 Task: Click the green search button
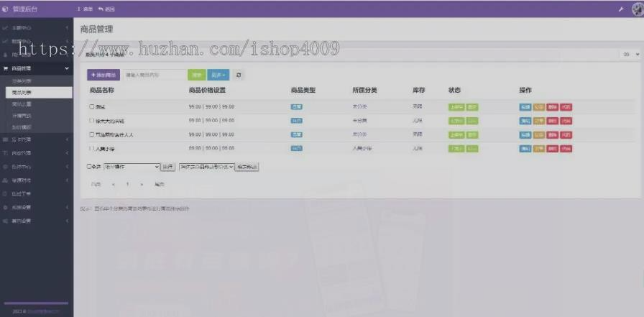197,75
